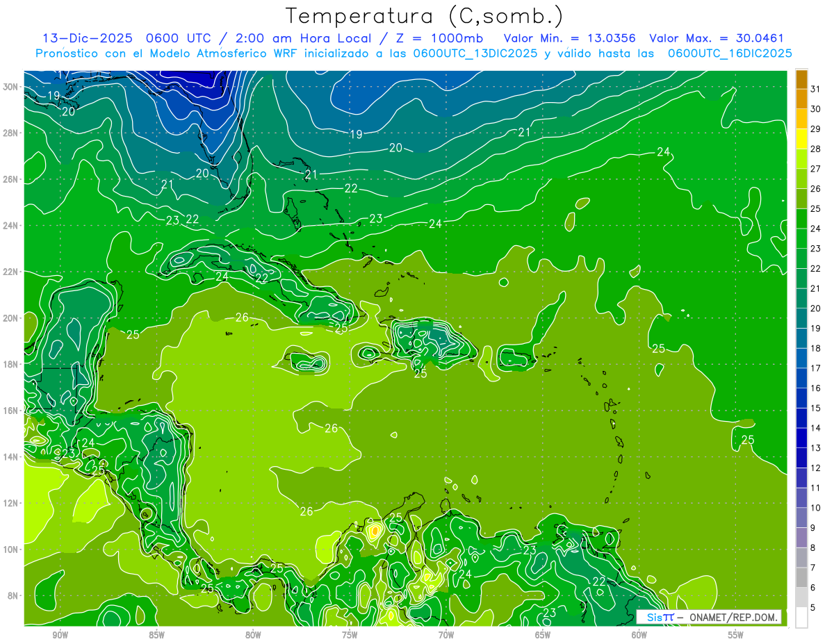Viewport: 834px width, 644px height.
Task: Click the 8N latitude axis label
Action: tap(13, 595)
